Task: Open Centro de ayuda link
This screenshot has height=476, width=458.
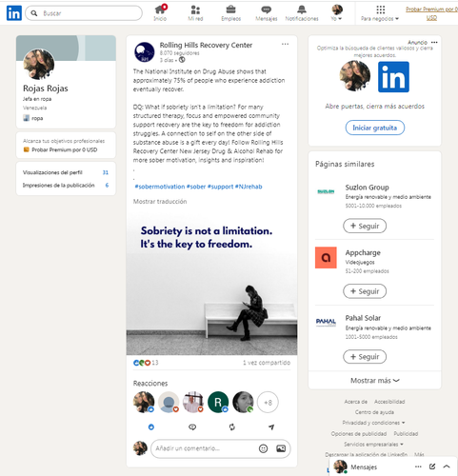Action: tap(374, 412)
